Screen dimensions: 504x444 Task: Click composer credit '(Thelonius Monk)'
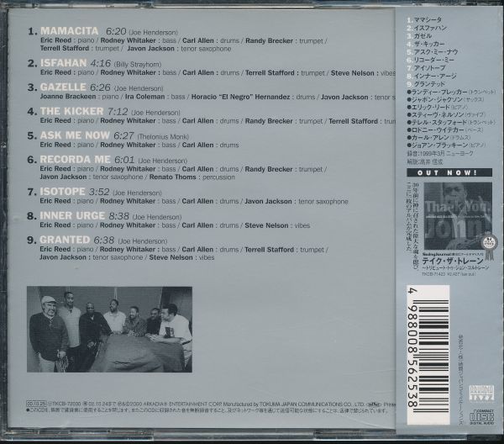pyautogui.click(x=163, y=137)
